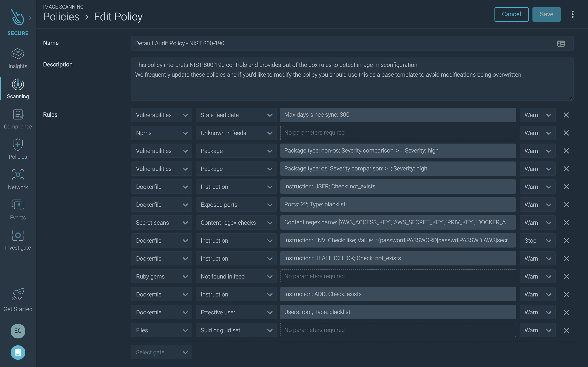The height and width of the screenshot is (367, 588).
Task: Click the Policies sidebar icon
Action: [18, 149]
